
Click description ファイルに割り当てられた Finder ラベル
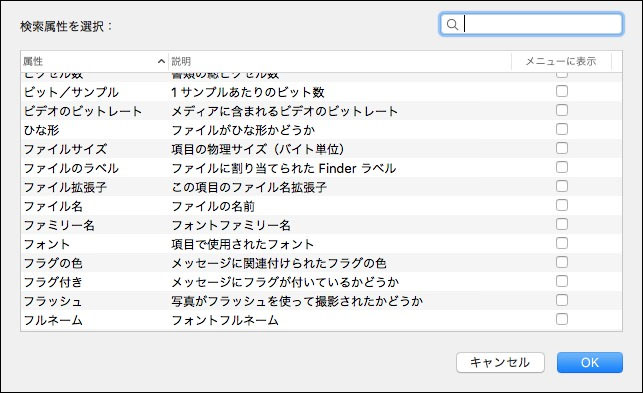point(284,168)
